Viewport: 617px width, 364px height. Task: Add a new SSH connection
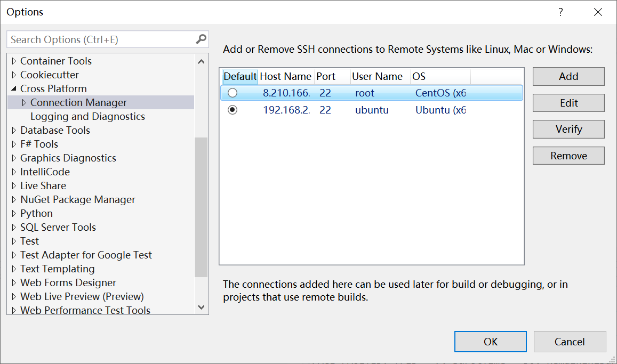coord(568,76)
